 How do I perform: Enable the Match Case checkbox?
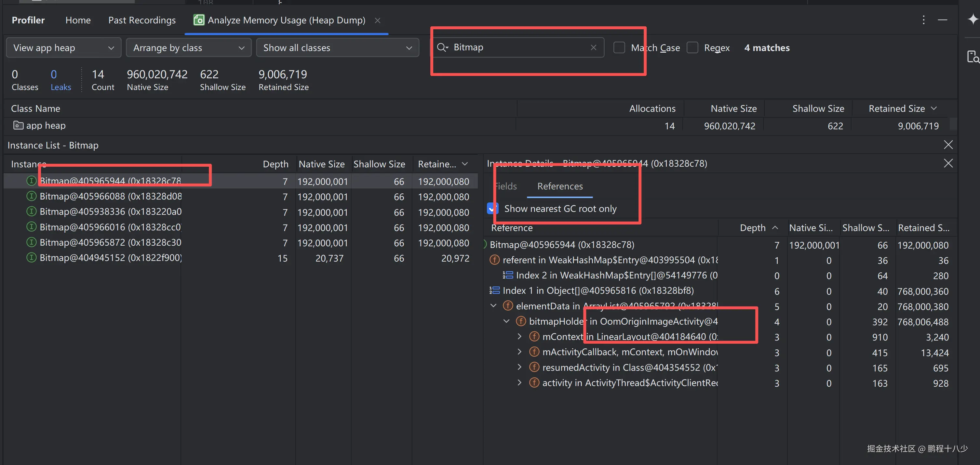pos(619,48)
